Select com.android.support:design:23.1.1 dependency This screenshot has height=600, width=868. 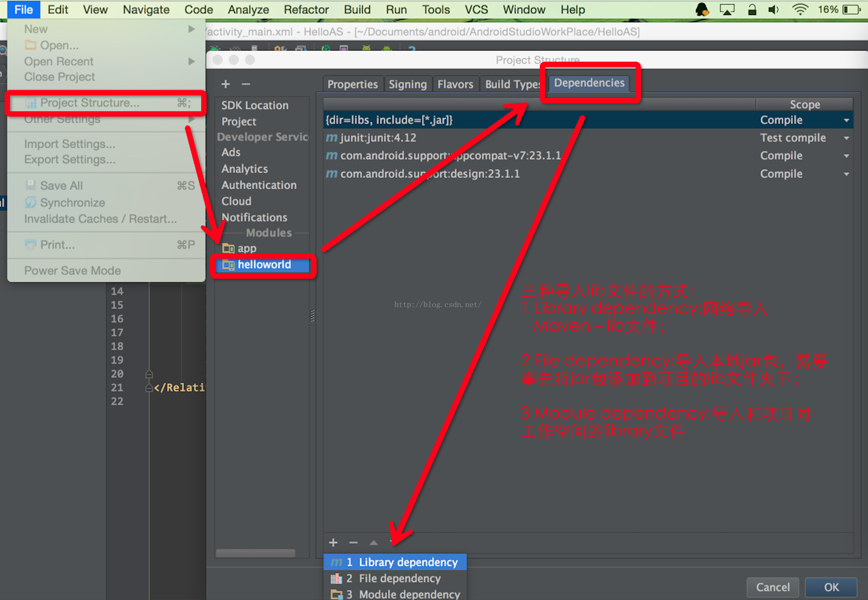pos(588,173)
